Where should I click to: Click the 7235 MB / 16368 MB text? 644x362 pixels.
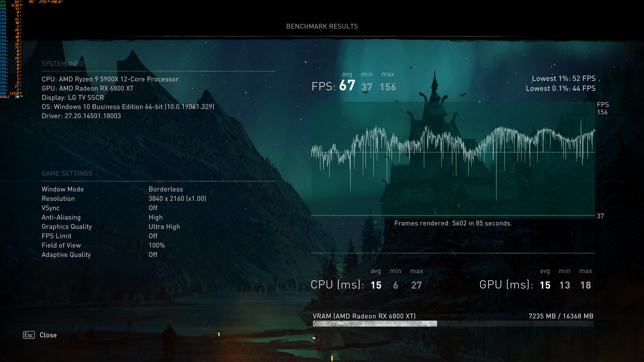pyautogui.click(x=561, y=316)
